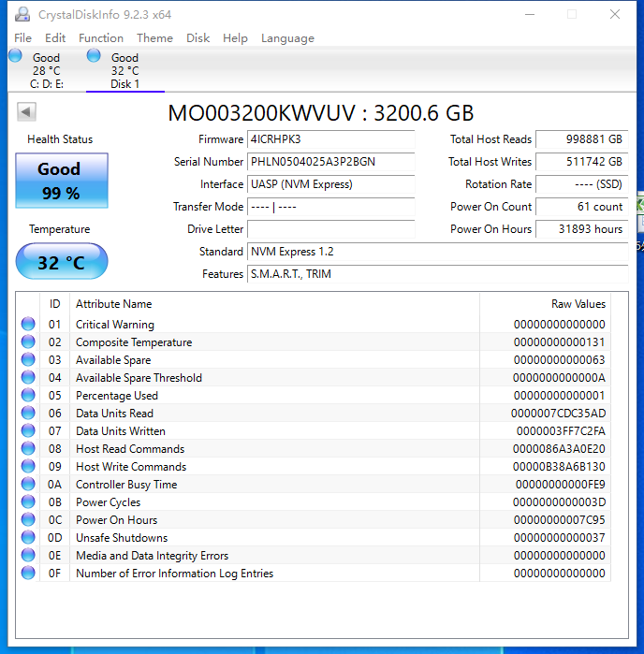Click blue status orb for Controller Busy Time

(28, 484)
